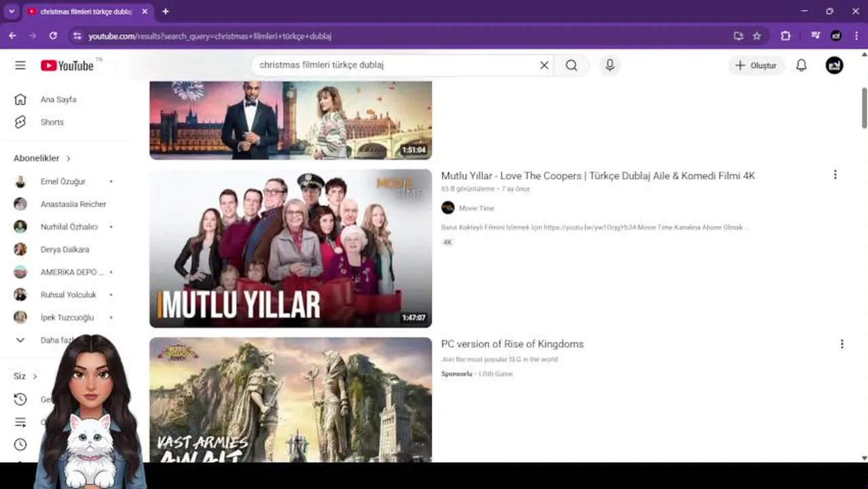Open the Mutlu Yıllar video thumbnail
Viewport: 868px width, 489px height.
pyautogui.click(x=291, y=248)
